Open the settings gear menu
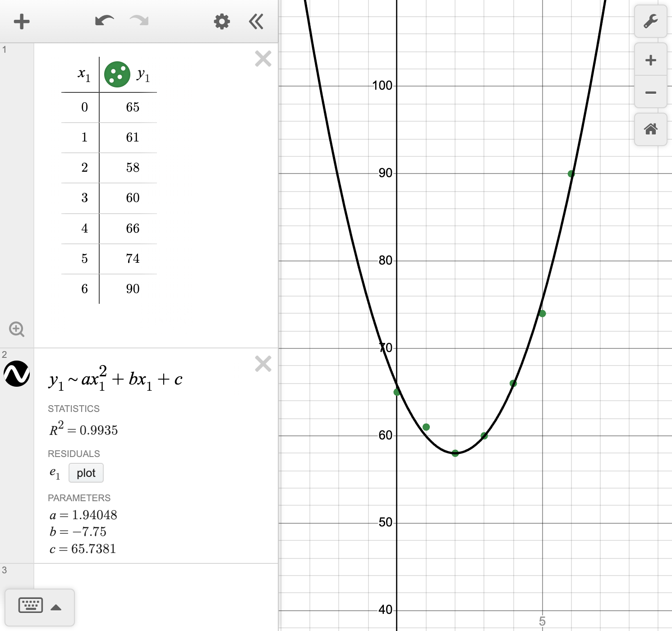The height and width of the screenshot is (631, 672). coord(221,21)
